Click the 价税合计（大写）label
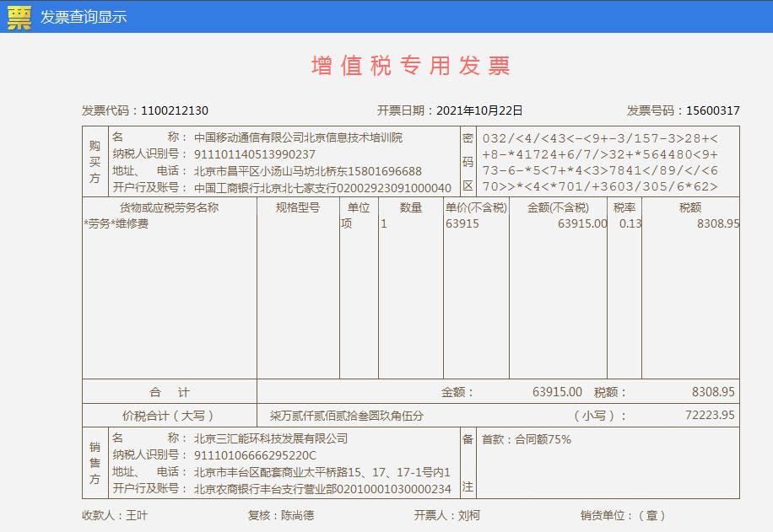773x532 pixels. [x=168, y=416]
